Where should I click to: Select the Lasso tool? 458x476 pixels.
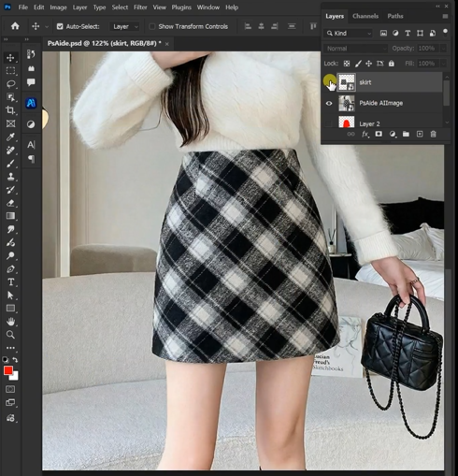[10, 84]
